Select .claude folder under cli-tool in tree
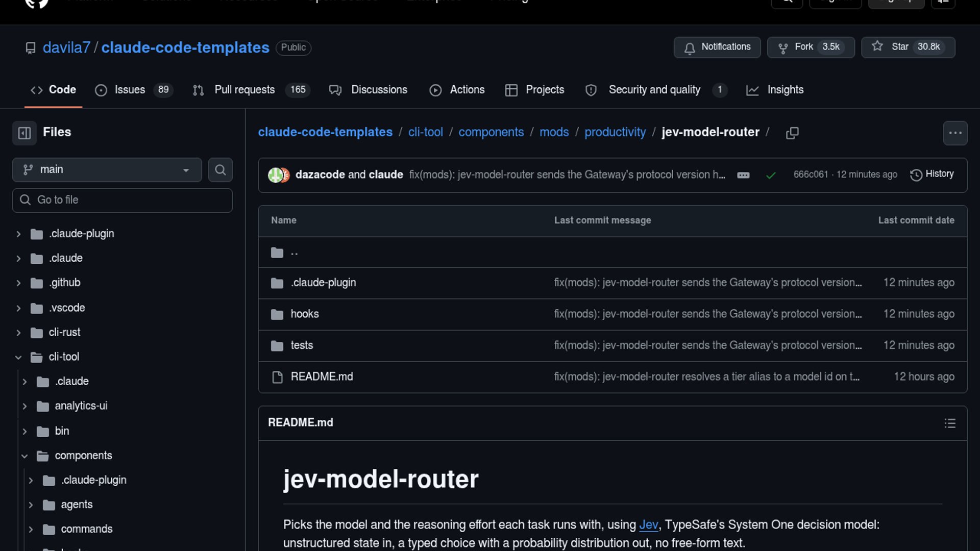 72,382
